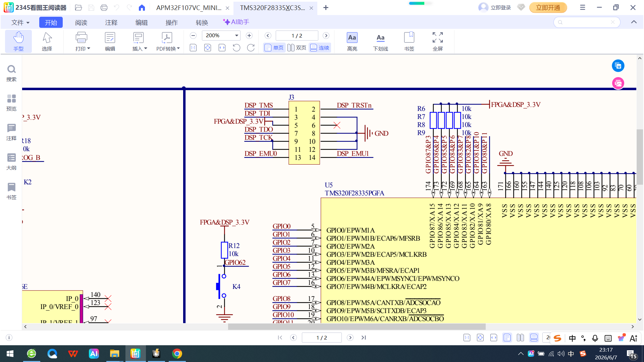Add a bookmark with the 书签 toolbar icon
The width and height of the screenshot is (644, 362).
pos(409,41)
